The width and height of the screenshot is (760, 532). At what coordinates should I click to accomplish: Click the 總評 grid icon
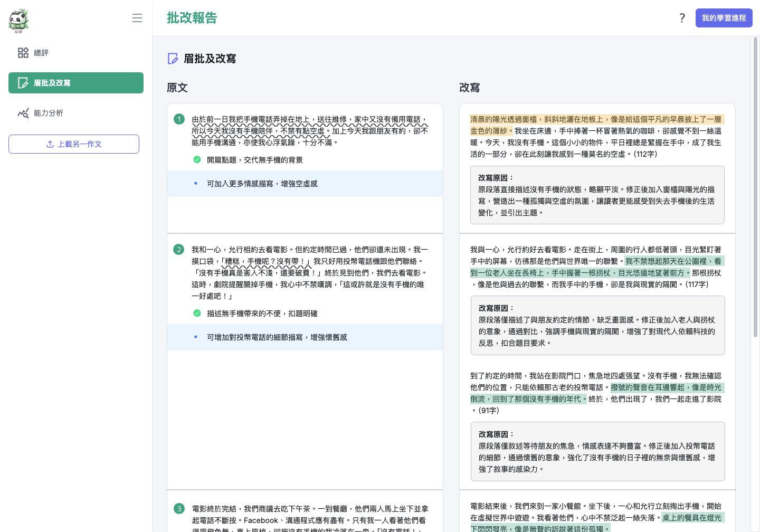point(23,53)
